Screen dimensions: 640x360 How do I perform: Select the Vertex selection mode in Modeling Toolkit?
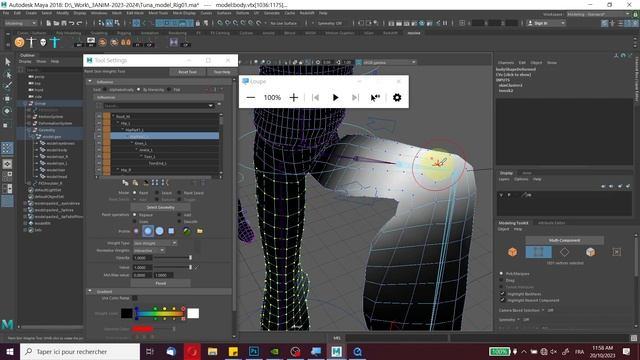pyautogui.click(x=538, y=252)
